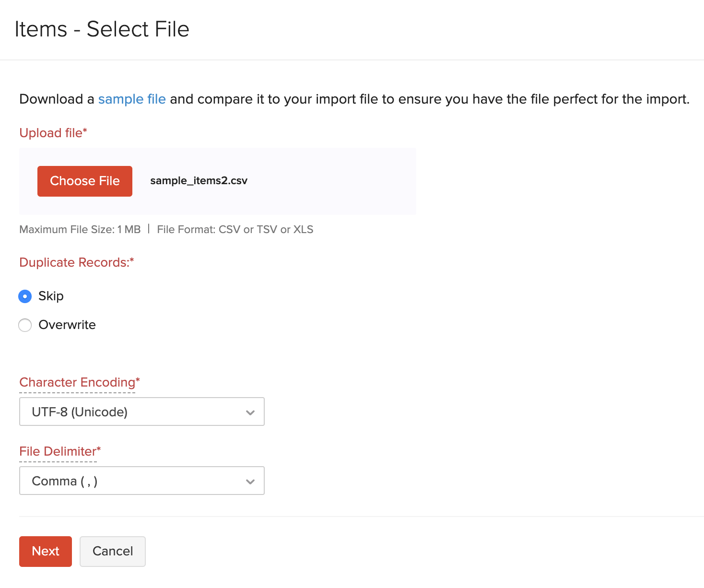704x588 pixels.
Task: Click the Items - Select File page title
Action: 103,29
